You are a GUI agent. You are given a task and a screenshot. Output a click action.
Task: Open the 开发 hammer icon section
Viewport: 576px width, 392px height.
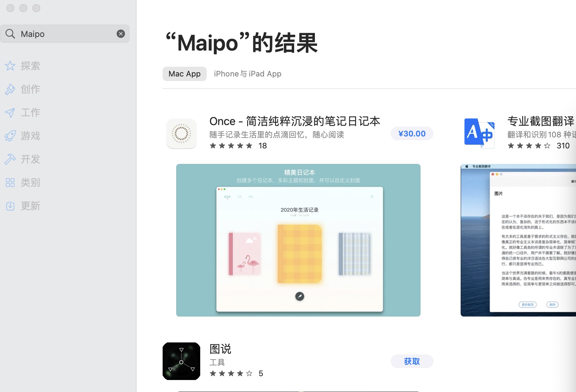point(10,159)
